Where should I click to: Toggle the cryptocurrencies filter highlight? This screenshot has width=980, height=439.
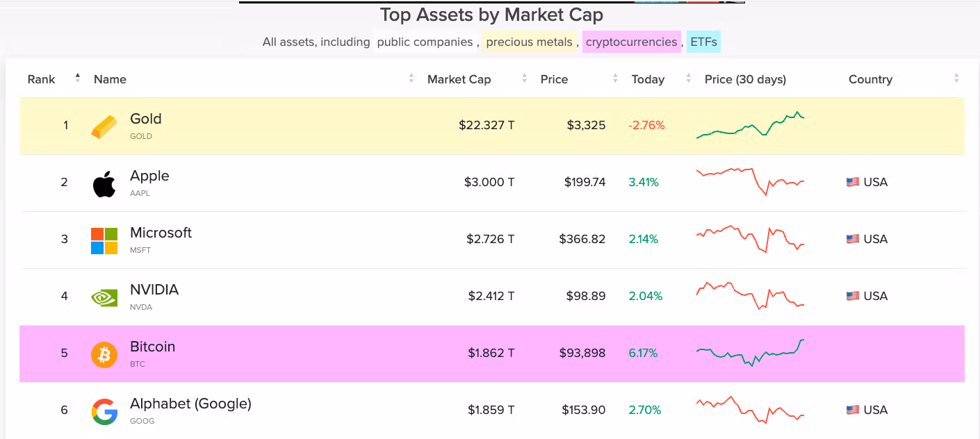tap(631, 42)
